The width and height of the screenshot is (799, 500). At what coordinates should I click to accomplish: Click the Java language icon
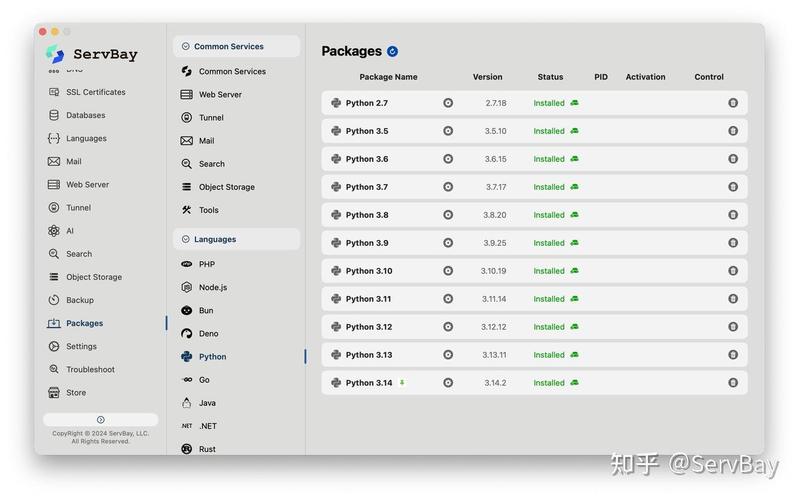pos(187,403)
